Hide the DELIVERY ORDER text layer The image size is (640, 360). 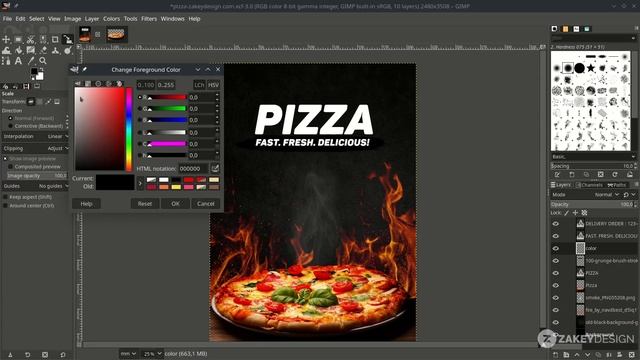pos(556,224)
